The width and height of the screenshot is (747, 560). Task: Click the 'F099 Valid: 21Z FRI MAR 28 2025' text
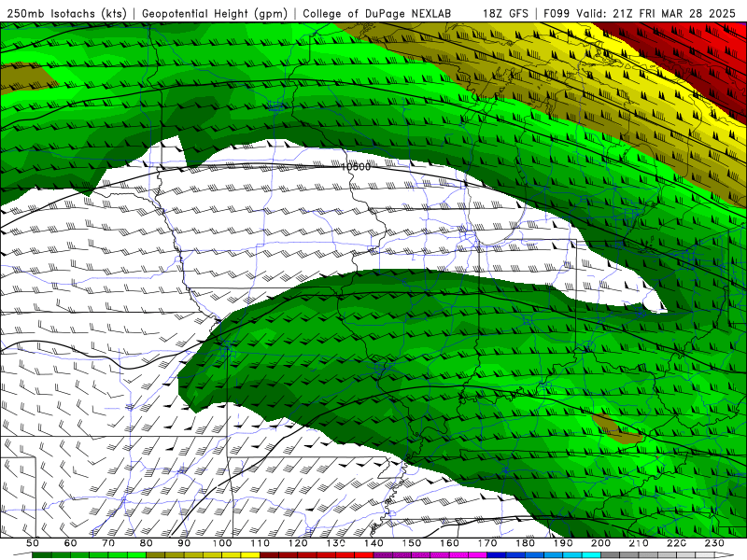[x=640, y=13]
